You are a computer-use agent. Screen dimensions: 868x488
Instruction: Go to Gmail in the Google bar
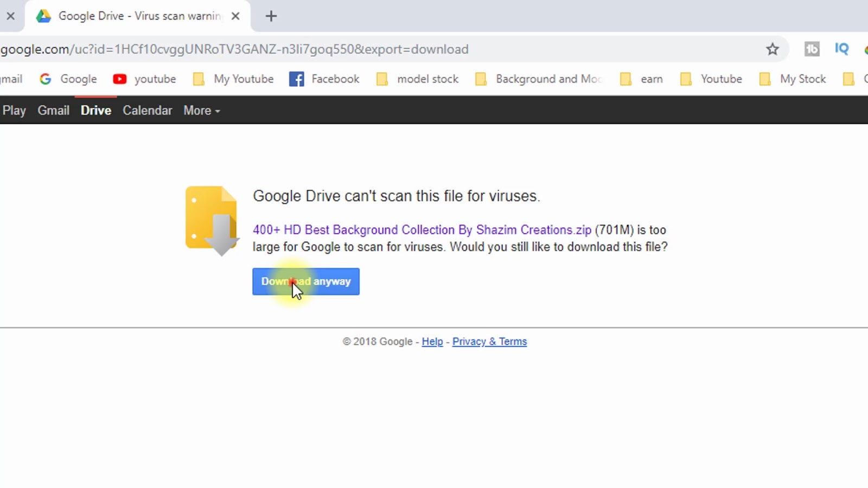click(x=53, y=111)
